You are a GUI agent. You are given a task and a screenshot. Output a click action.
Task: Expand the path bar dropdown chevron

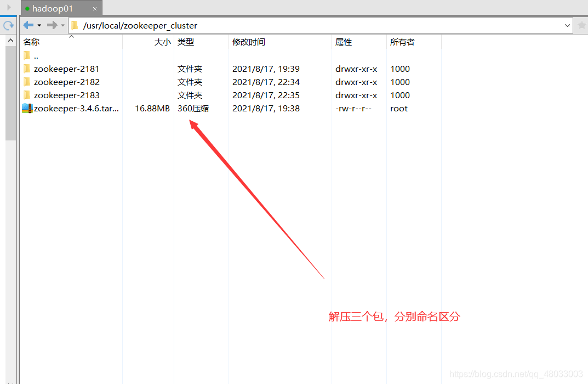click(x=567, y=26)
